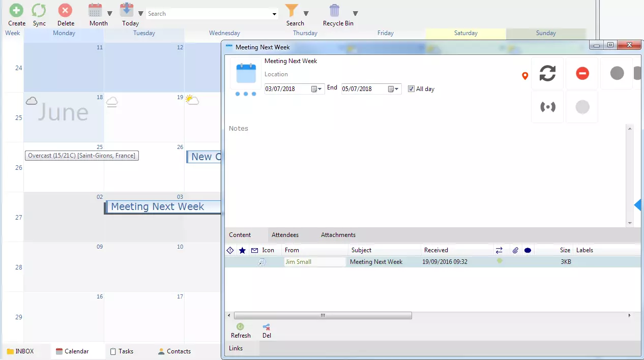Click the green Create icon
Screen dimensions: 644x360
click(x=16, y=11)
